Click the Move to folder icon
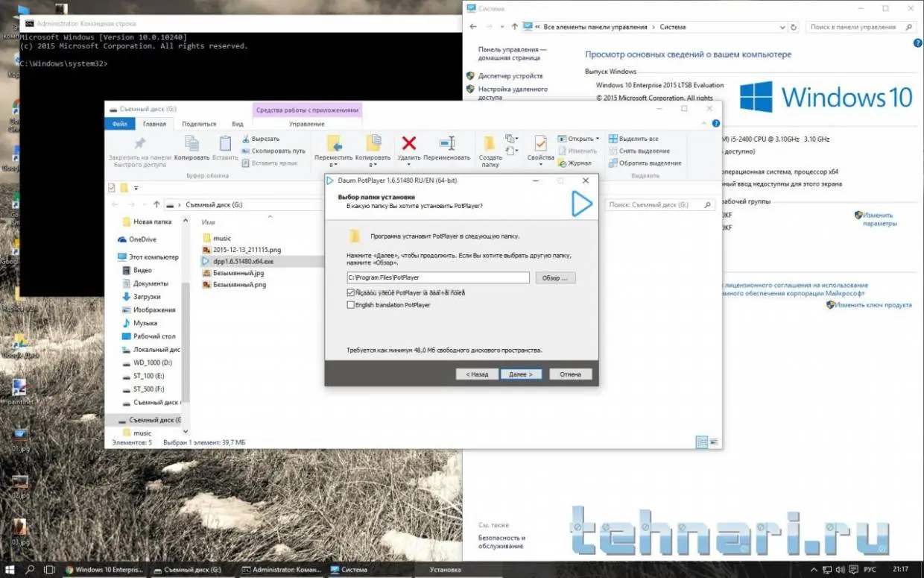924x578 pixels. click(x=334, y=143)
